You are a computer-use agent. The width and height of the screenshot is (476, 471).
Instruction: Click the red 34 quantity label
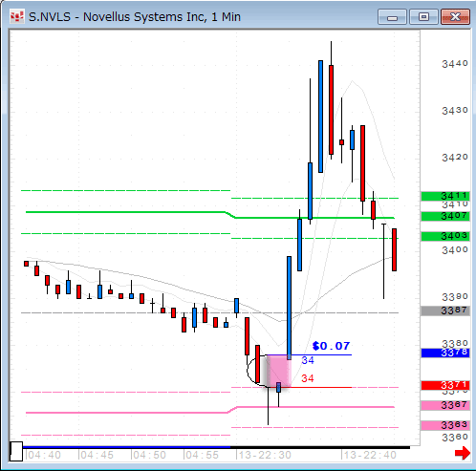308,378
